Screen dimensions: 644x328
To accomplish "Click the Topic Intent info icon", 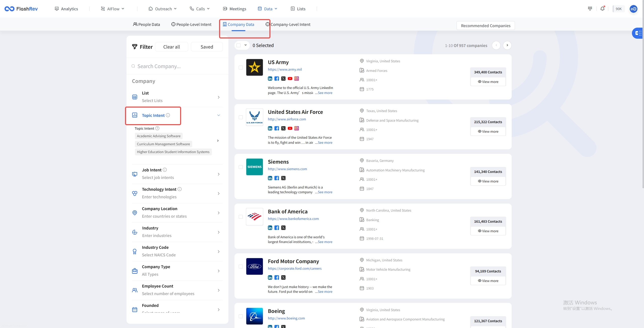I will 168,115.
